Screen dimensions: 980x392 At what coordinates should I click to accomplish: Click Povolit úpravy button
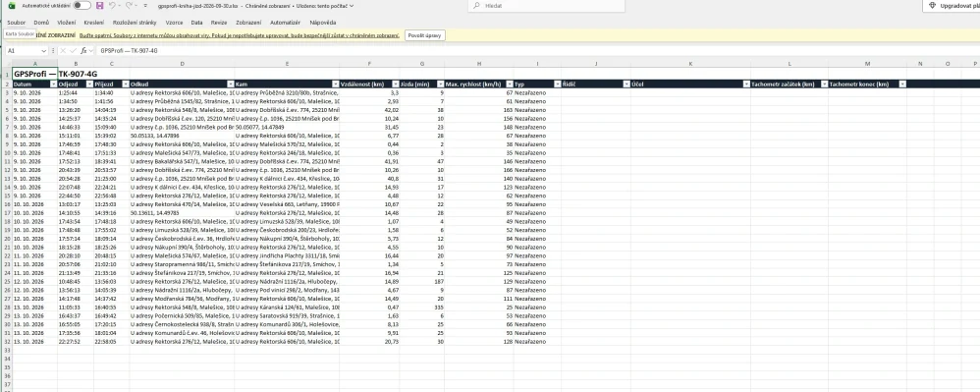click(425, 35)
